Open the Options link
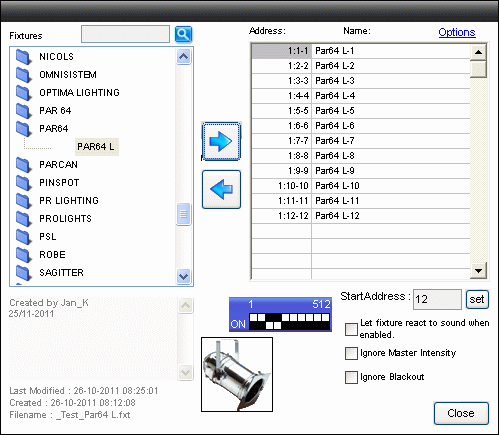 click(x=457, y=32)
